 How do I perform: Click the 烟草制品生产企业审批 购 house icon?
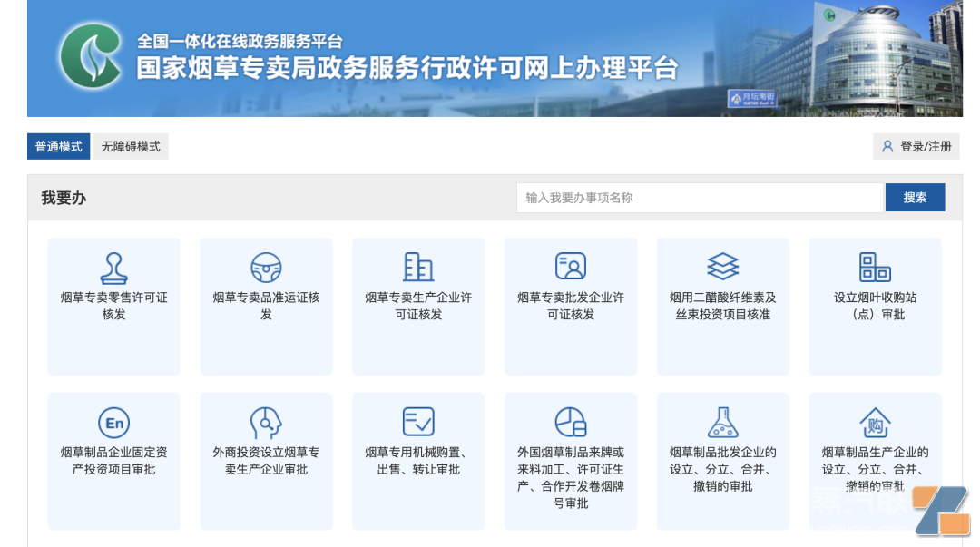[x=875, y=423]
